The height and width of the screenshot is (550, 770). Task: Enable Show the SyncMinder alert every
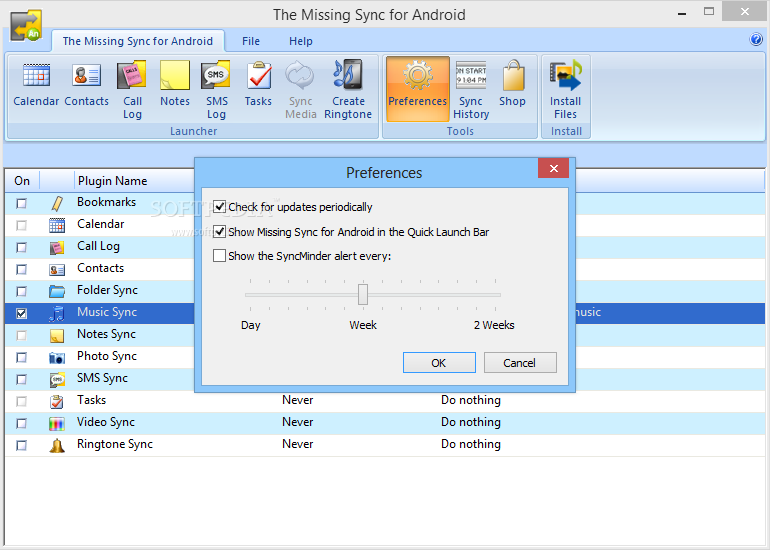point(220,255)
